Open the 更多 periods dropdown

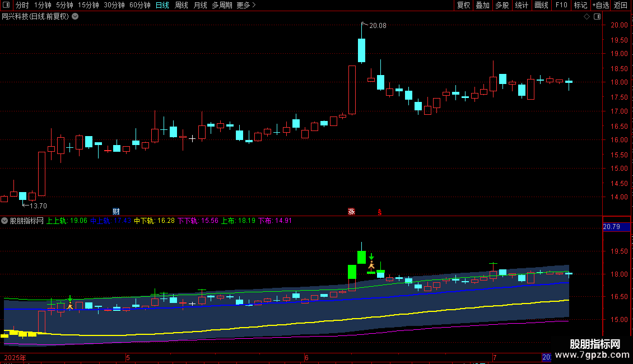click(x=246, y=5)
